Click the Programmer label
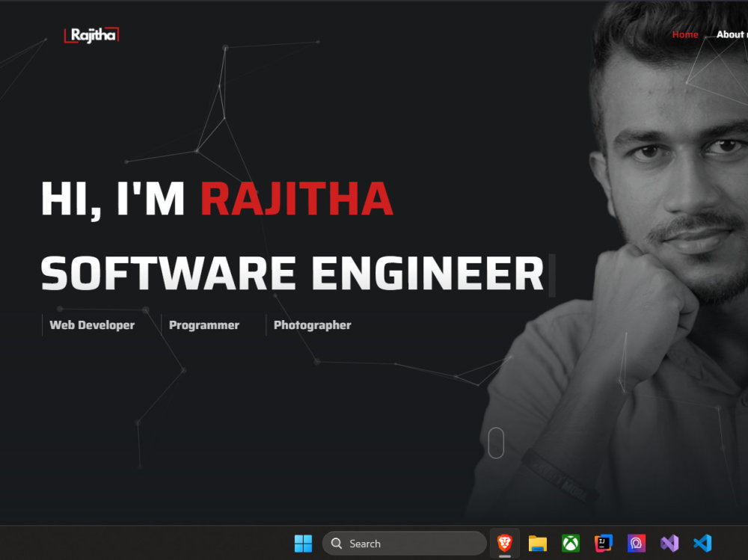The image size is (748, 560). (204, 325)
